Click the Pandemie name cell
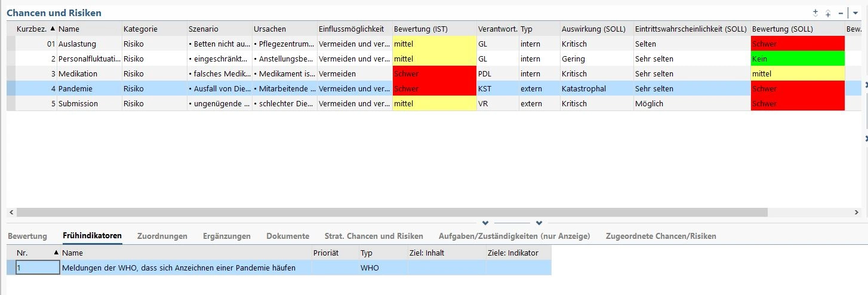 88,88
